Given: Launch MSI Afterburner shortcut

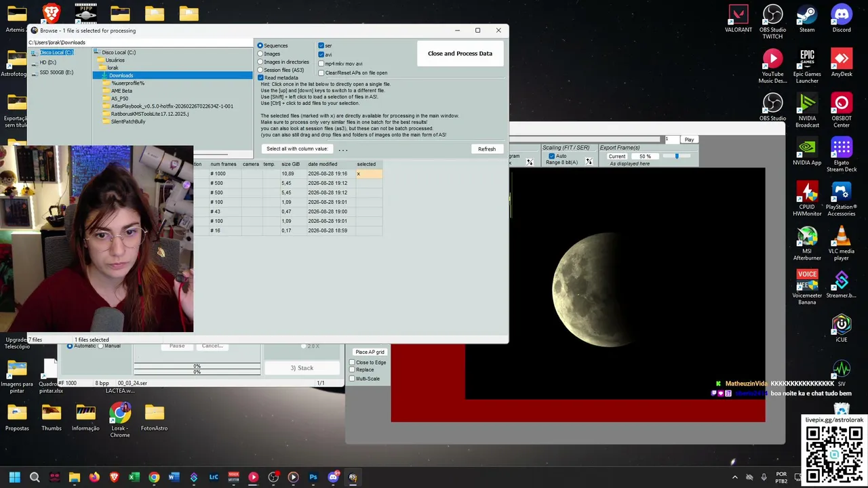Looking at the screenshot, I should tap(807, 243).
